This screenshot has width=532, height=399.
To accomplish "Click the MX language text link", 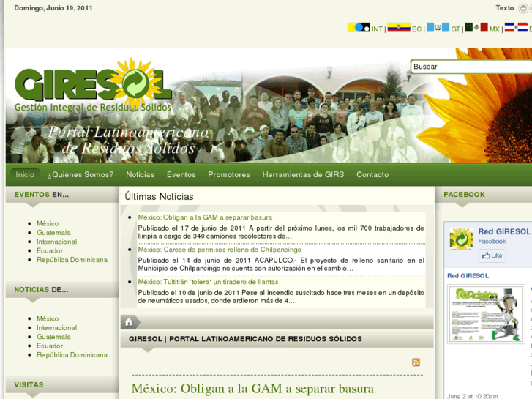I will (495, 29).
